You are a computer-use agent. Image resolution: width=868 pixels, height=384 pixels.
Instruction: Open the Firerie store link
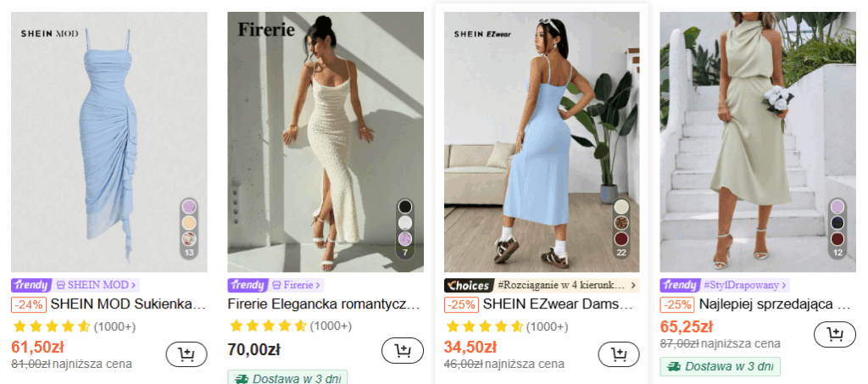click(x=297, y=286)
